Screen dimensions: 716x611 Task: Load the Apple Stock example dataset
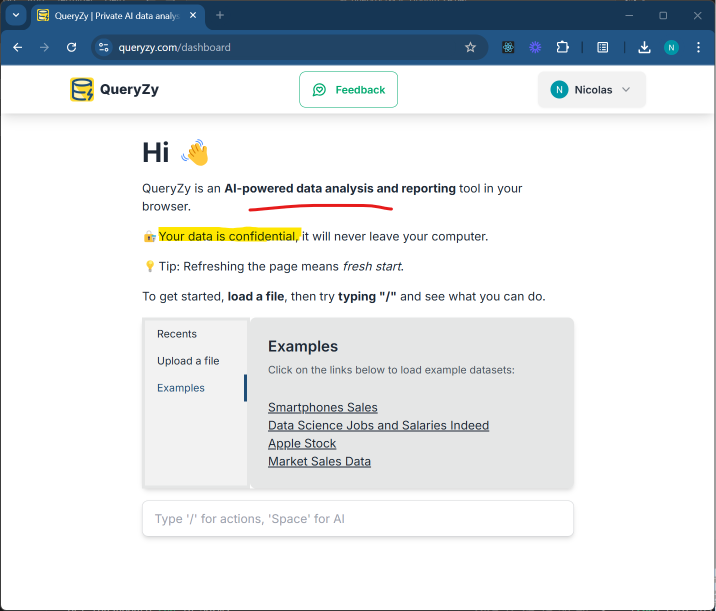click(302, 443)
